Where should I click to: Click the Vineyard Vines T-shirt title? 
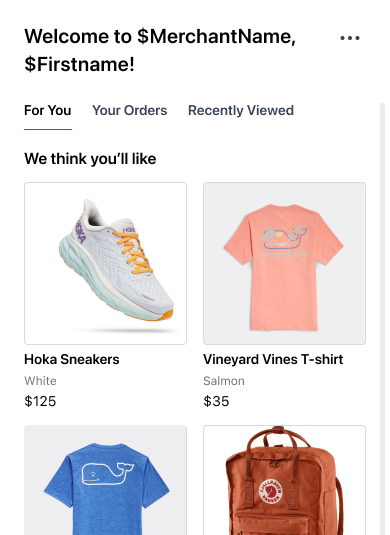click(x=273, y=360)
